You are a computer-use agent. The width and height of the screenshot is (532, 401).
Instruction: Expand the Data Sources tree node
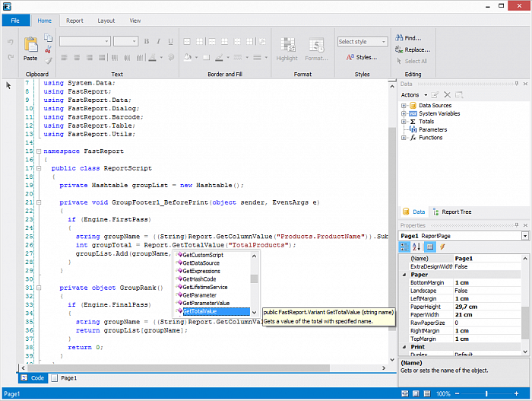(404, 106)
